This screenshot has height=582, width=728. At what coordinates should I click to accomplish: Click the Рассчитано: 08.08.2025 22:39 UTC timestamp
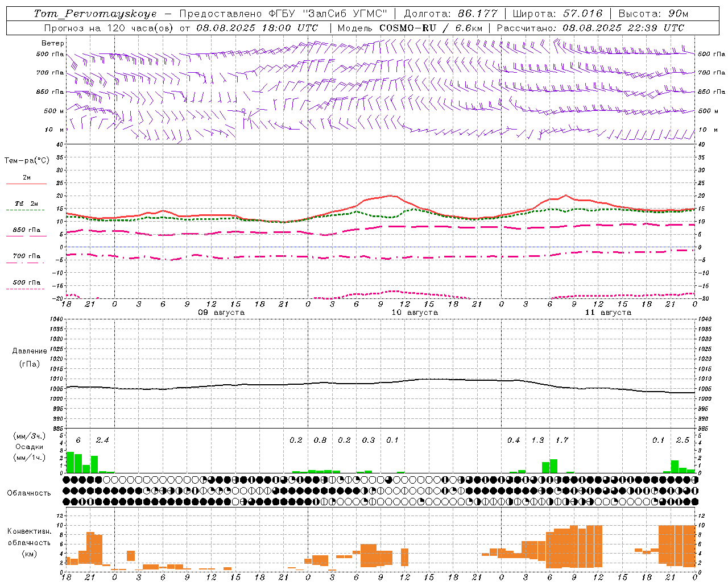coord(590,28)
